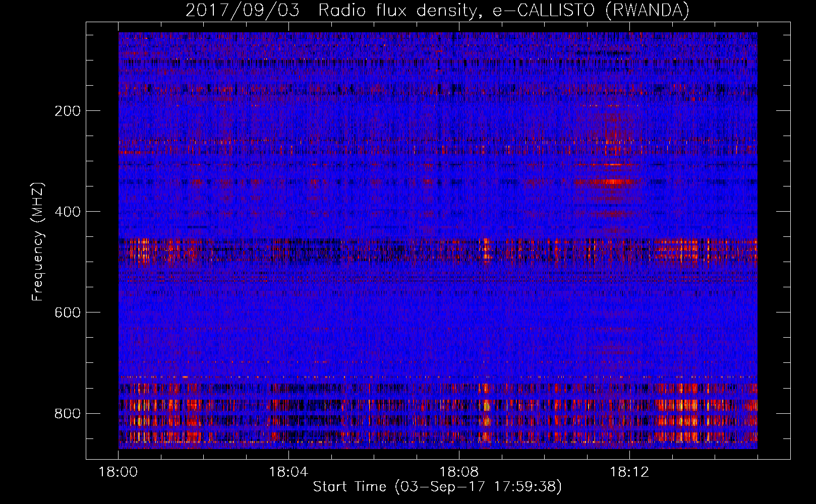816x504 pixels.
Task: Click the 18:04 time tick label
Action: 288,472
